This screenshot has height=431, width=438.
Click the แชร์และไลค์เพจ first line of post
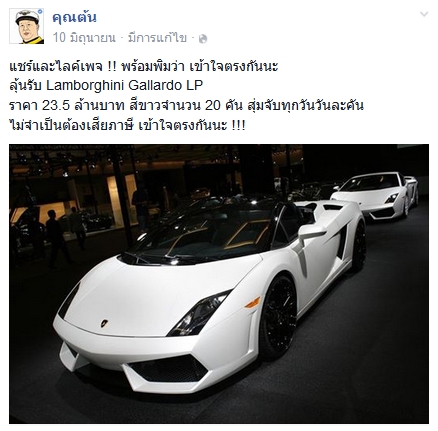point(144,67)
